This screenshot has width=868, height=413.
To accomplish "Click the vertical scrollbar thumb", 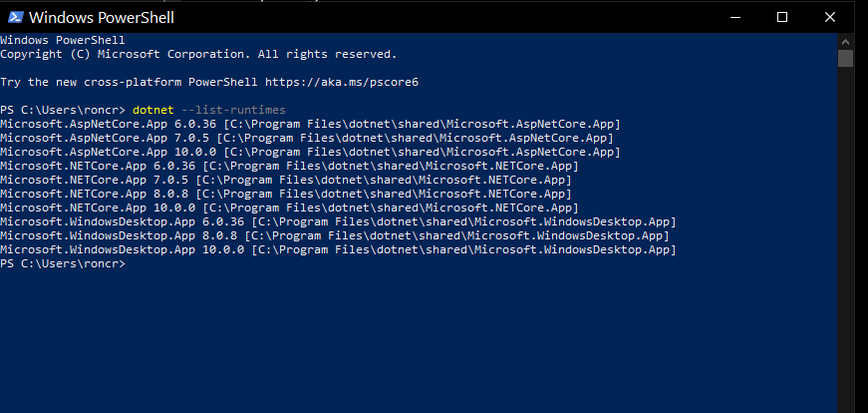I will pyautogui.click(x=845, y=58).
